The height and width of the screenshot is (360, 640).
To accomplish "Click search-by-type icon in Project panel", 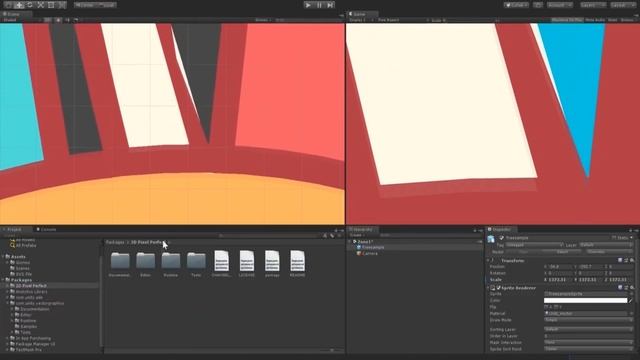I will click(325, 236).
